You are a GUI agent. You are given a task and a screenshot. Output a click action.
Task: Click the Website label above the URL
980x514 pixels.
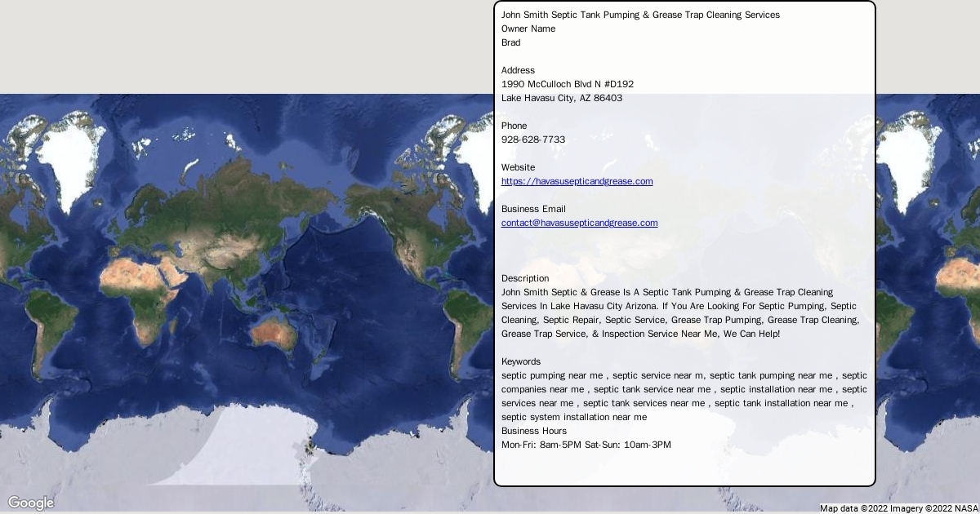[519, 167]
